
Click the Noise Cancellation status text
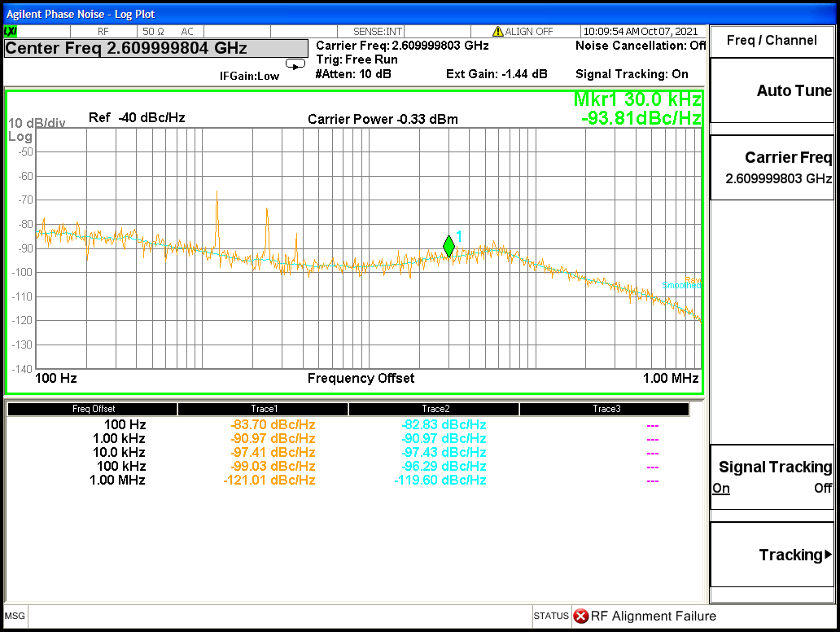pyautogui.click(x=640, y=46)
